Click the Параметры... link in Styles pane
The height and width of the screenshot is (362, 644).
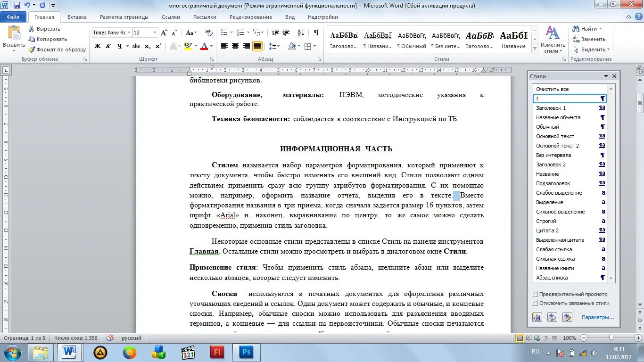point(598,317)
